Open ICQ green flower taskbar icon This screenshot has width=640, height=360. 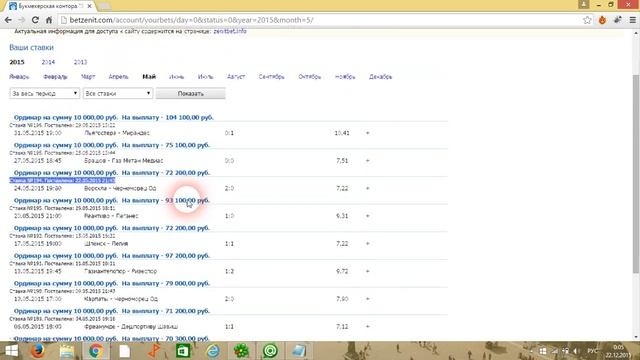coord(241,351)
